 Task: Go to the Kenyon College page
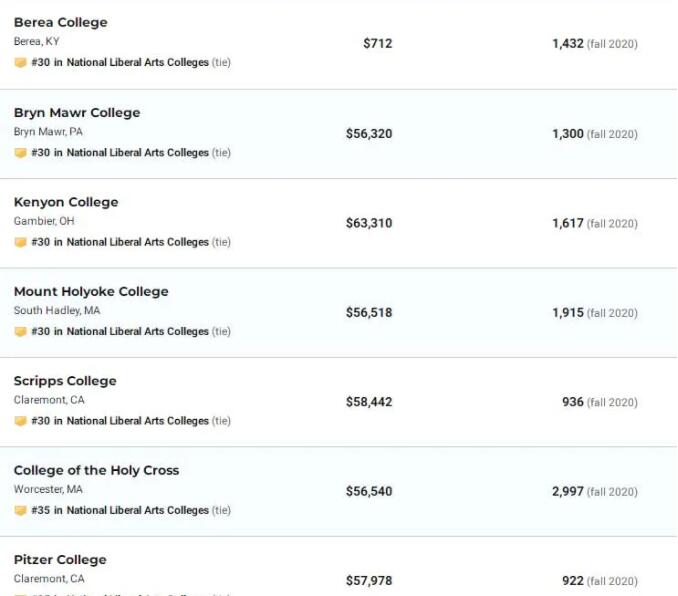[x=66, y=202]
